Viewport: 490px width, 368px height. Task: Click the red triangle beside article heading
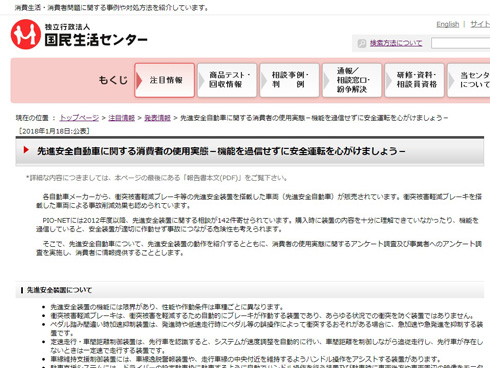click(x=26, y=150)
